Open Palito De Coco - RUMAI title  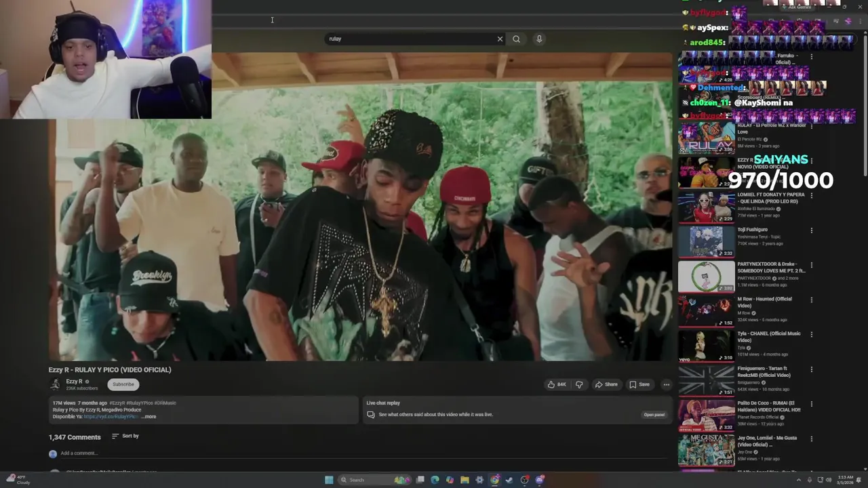(x=769, y=406)
